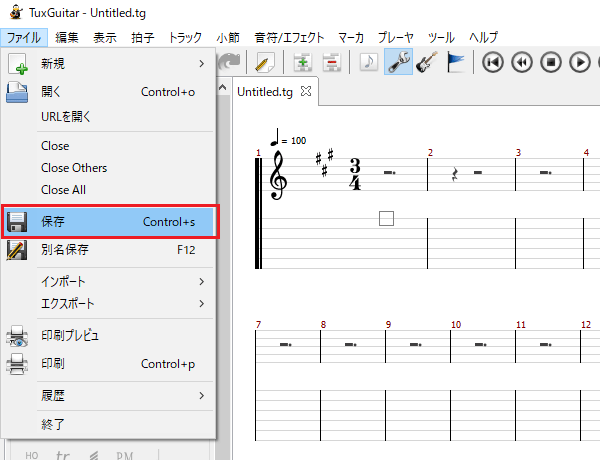Click the floppy disk save icon
Image resolution: width=600 pixels, height=460 pixels.
17,222
